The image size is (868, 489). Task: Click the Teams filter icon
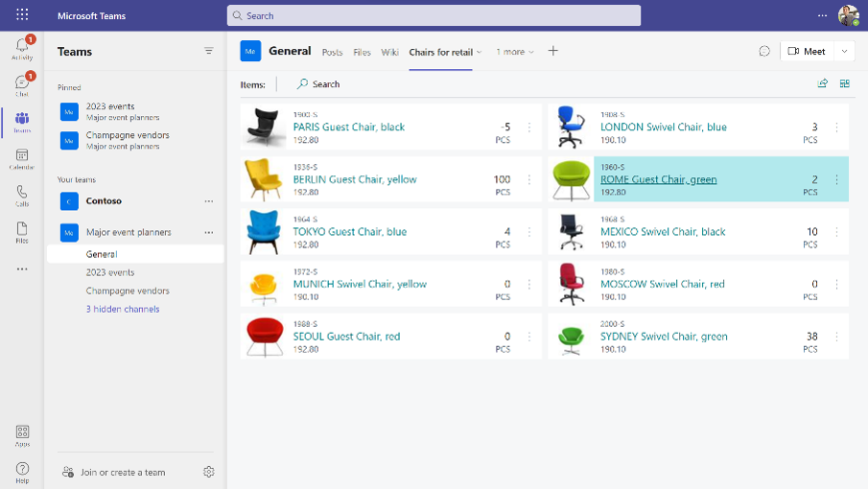[208, 52]
